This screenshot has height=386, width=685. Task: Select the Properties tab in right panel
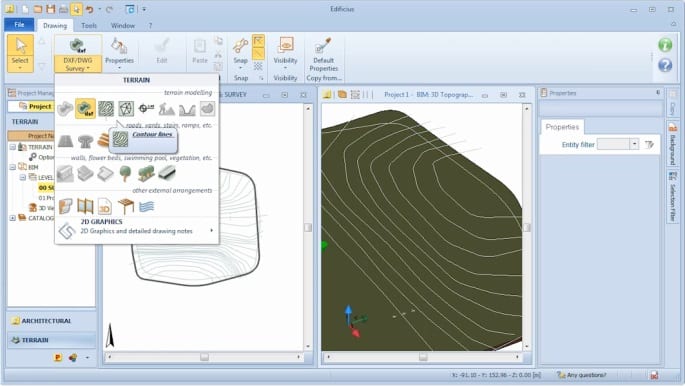coord(562,127)
